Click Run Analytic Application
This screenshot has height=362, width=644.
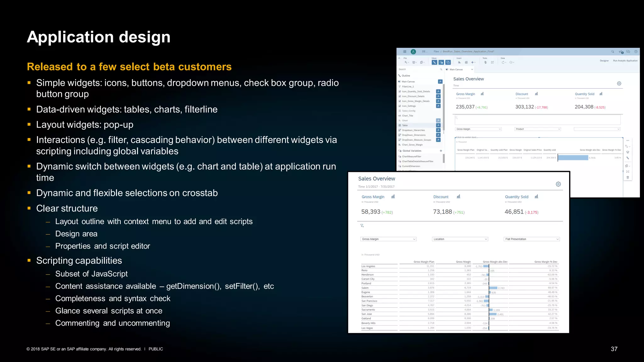coord(625,61)
